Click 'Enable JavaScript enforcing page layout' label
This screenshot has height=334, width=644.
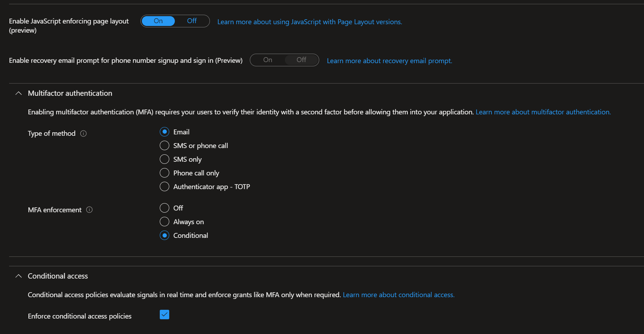[69, 26]
